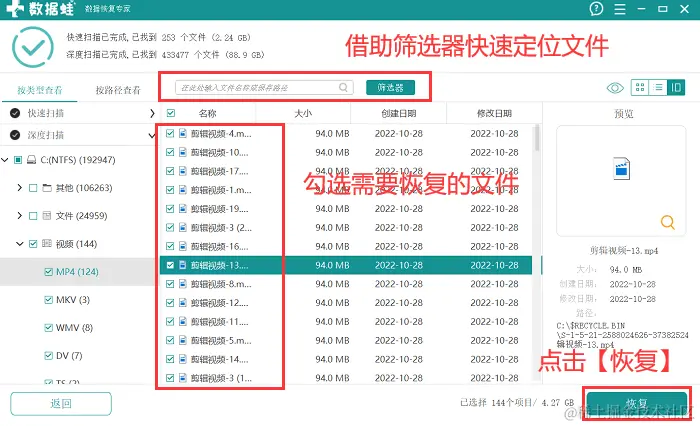This screenshot has width=700, height=426.
Task: Select the 剪辑视频-3 (1... file row
Action: tap(346, 378)
